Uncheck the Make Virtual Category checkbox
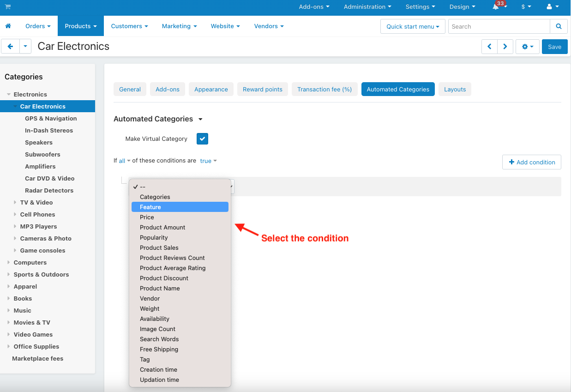The height and width of the screenshot is (392, 571). [x=202, y=139]
